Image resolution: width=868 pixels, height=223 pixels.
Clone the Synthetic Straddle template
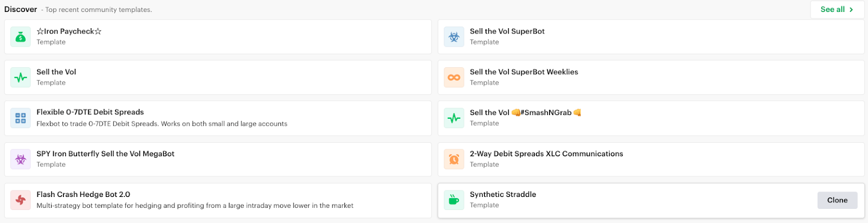click(x=837, y=200)
